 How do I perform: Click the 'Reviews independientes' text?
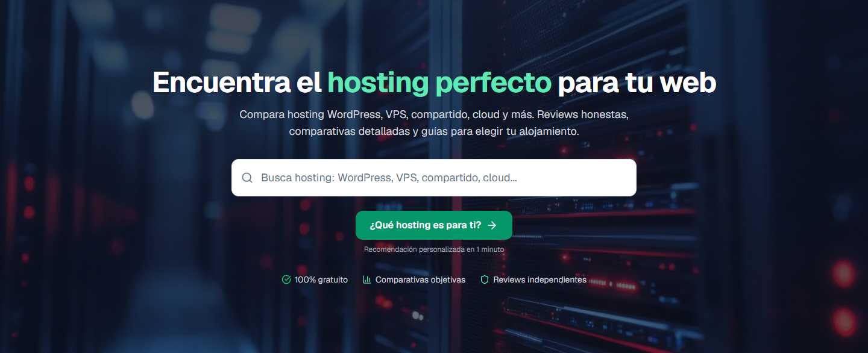pos(539,280)
